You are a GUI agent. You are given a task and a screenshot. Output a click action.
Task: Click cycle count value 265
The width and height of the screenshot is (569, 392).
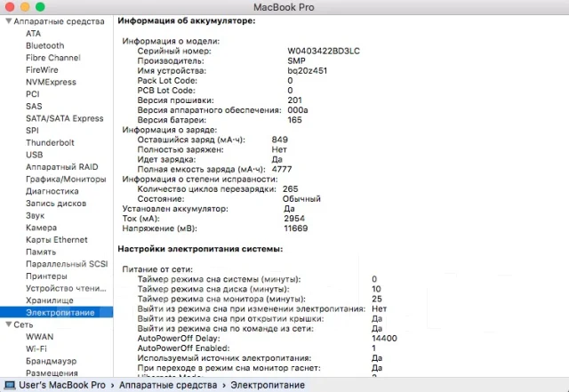(x=290, y=189)
